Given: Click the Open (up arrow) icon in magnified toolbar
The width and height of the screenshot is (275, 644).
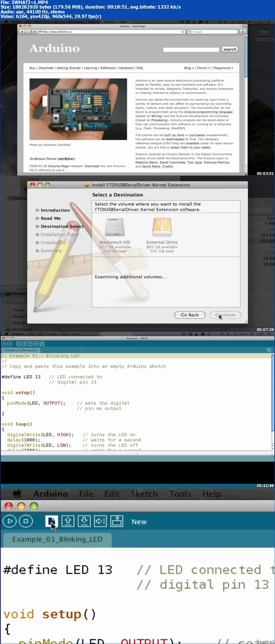Looking at the screenshot, I should tap(68, 521).
